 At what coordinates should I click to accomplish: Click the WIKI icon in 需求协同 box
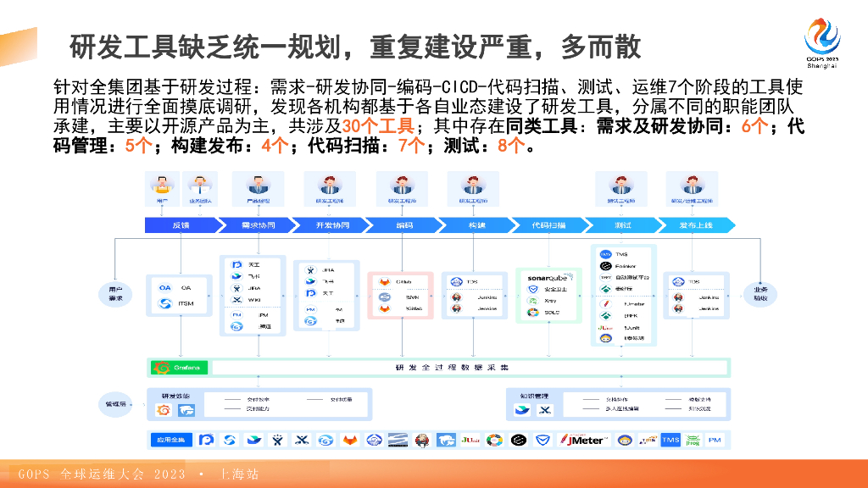[x=237, y=300]
